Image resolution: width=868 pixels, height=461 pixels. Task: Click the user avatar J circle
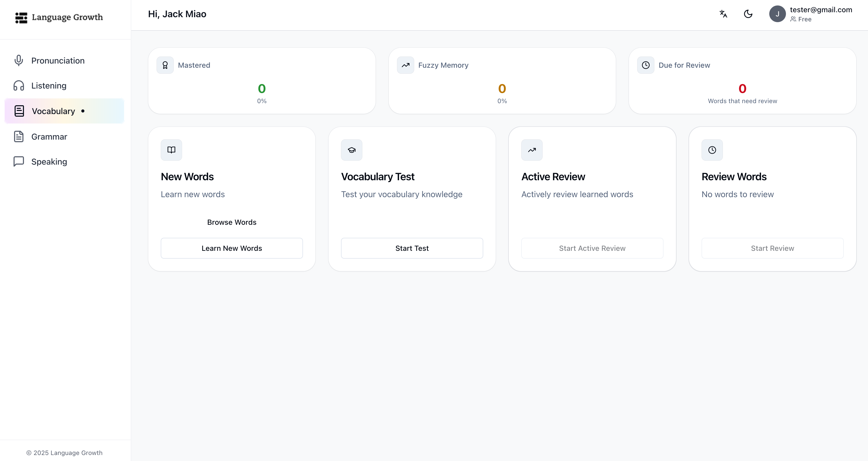coord(777,14)
